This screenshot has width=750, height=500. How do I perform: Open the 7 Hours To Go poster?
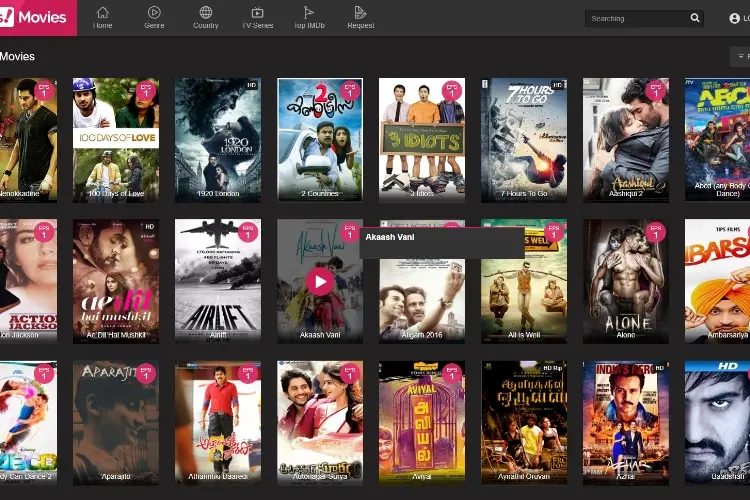click(x=524, y=140)
